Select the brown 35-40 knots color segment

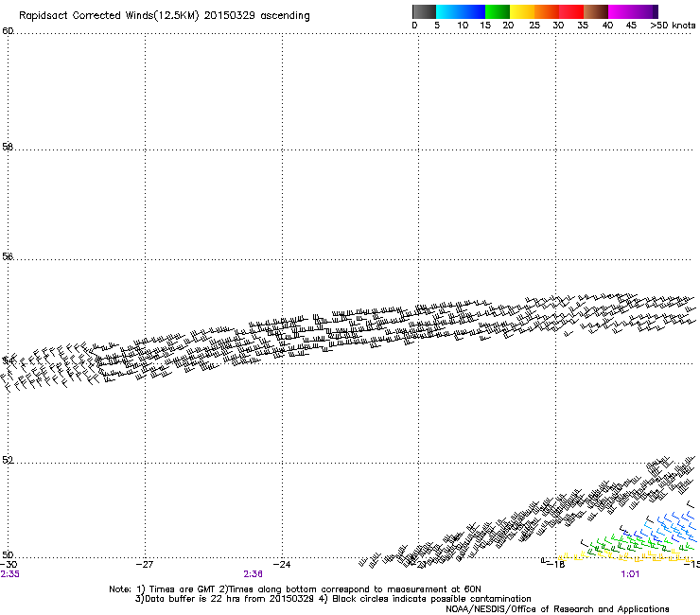click(x=596, y=11)
